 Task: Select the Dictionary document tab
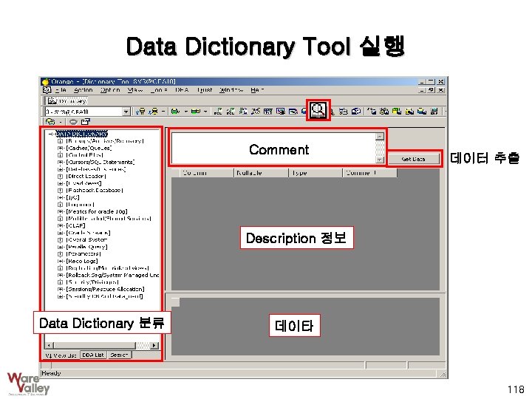click(x=66, y=100)
